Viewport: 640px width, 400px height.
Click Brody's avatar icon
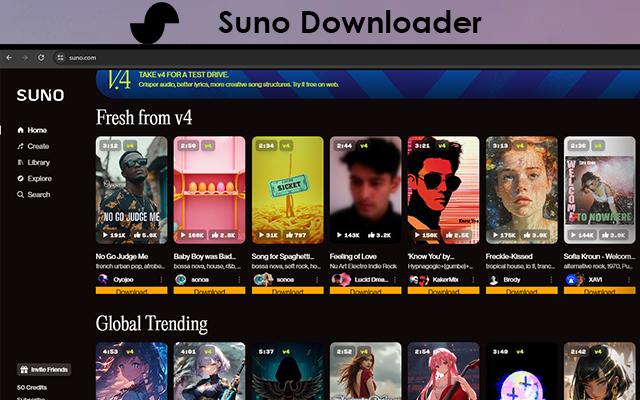point(493,280)
